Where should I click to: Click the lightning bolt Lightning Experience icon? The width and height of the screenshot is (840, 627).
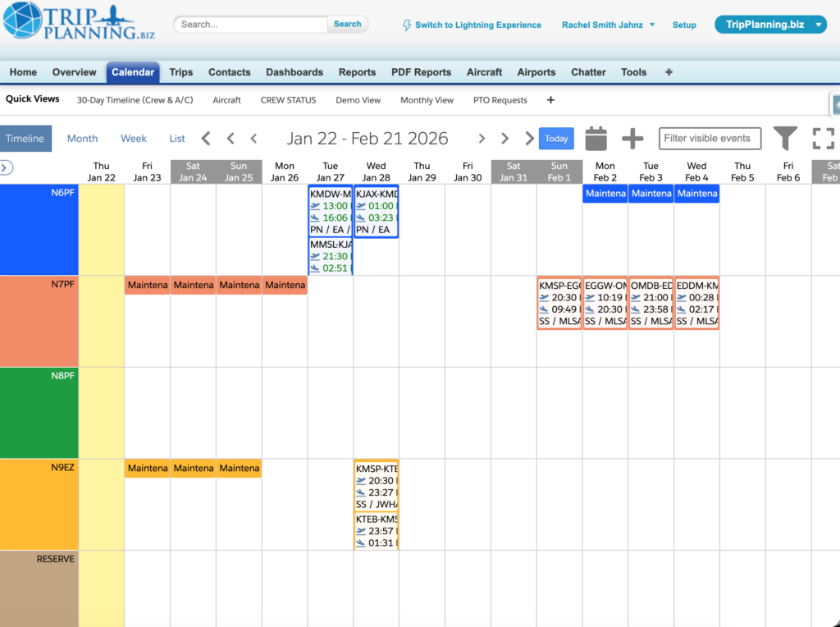[x=407, y=25]
